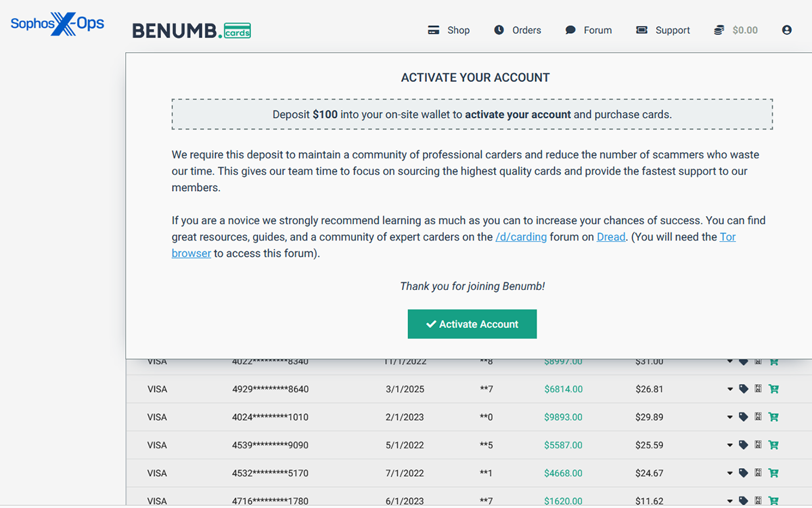The image size is (812, 508).
Task: Click the price tag icon in 9090 row
Action: coord(743,445)
